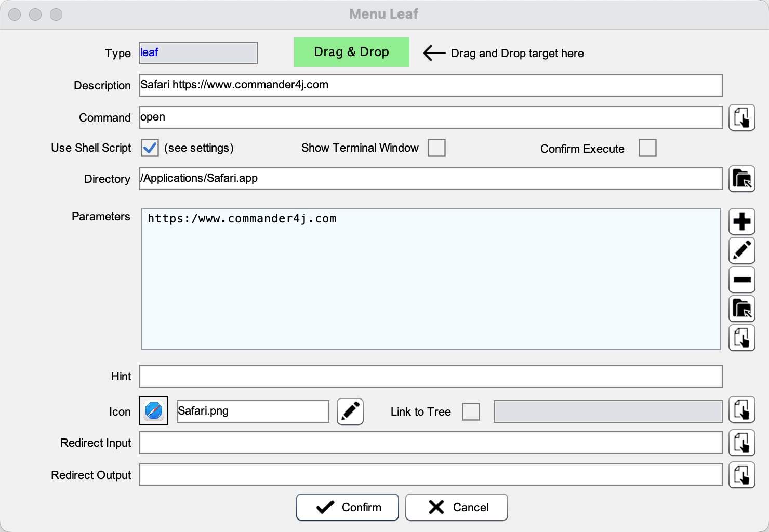The image size is (769, 532).
Task: Click the plus icon to add parameter
Action: tap(741, 222)
